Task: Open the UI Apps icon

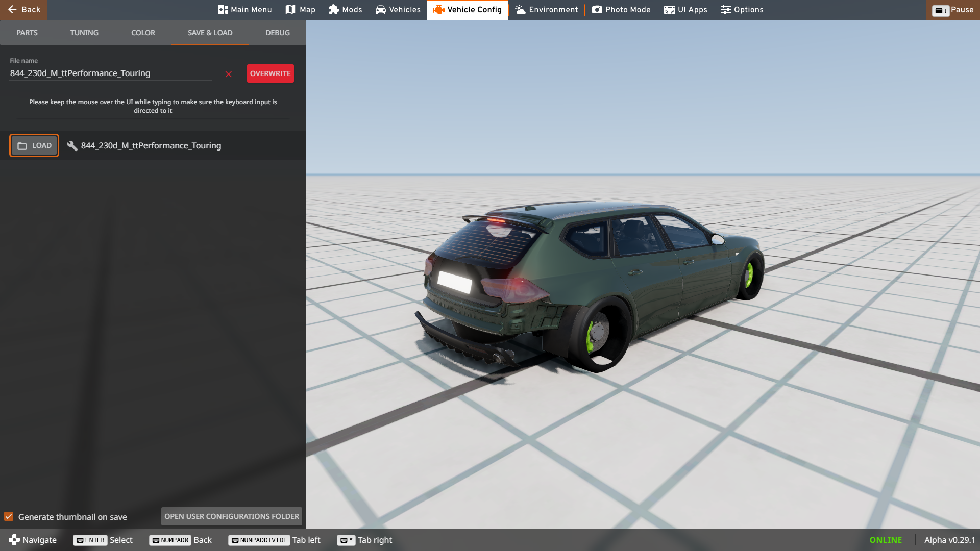Action: pos(669,10)
